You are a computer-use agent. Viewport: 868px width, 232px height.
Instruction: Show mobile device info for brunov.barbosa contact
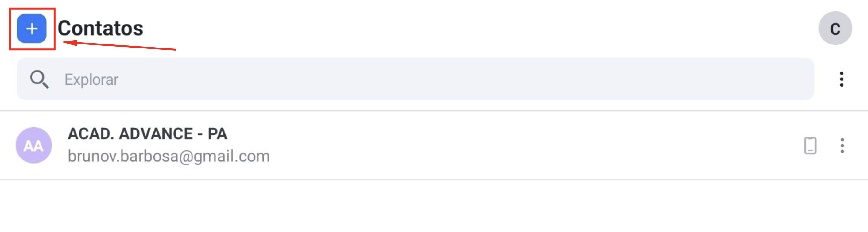[810, 145]
